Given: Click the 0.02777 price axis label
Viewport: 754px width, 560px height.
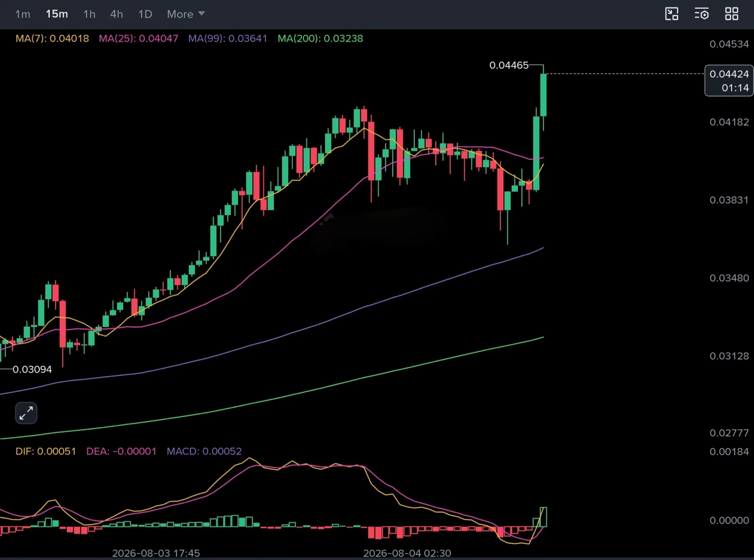Looking at the screenshot, I should (729, 433).
